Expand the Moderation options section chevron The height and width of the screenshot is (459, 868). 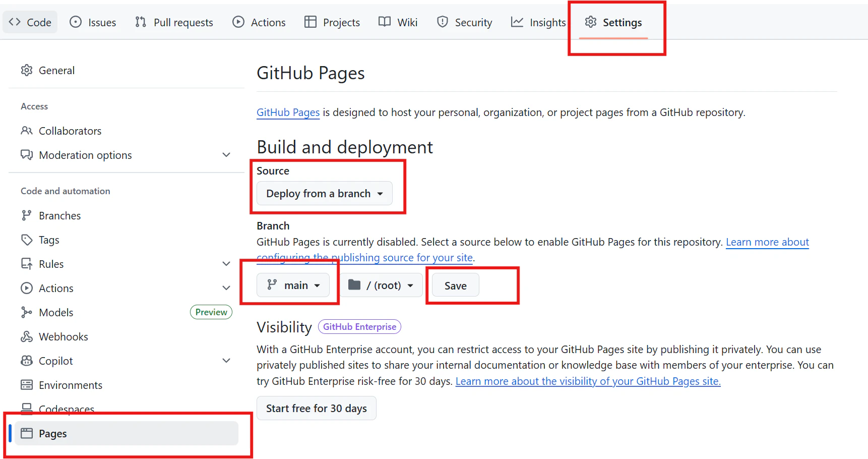click(x=226, y=155)
